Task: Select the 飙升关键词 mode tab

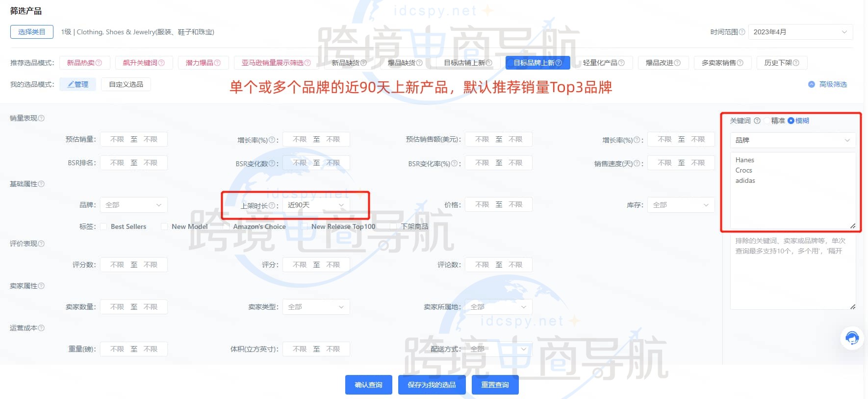Action: (144, 63)
